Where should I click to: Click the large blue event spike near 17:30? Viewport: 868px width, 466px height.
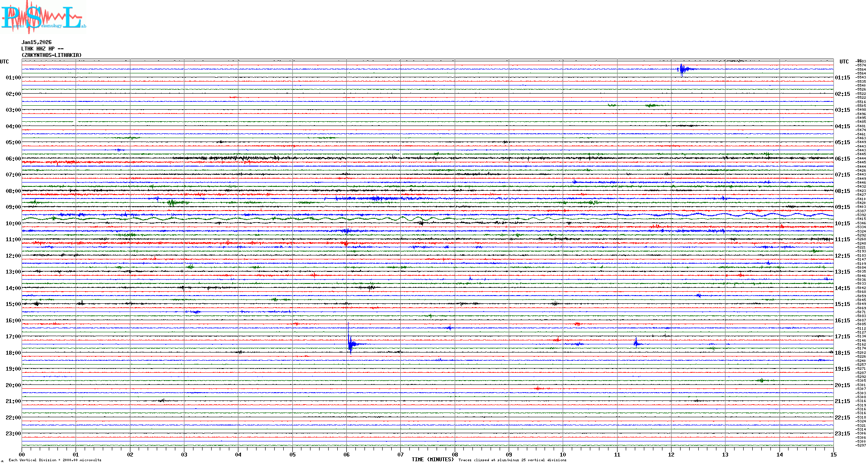point(350,343)
